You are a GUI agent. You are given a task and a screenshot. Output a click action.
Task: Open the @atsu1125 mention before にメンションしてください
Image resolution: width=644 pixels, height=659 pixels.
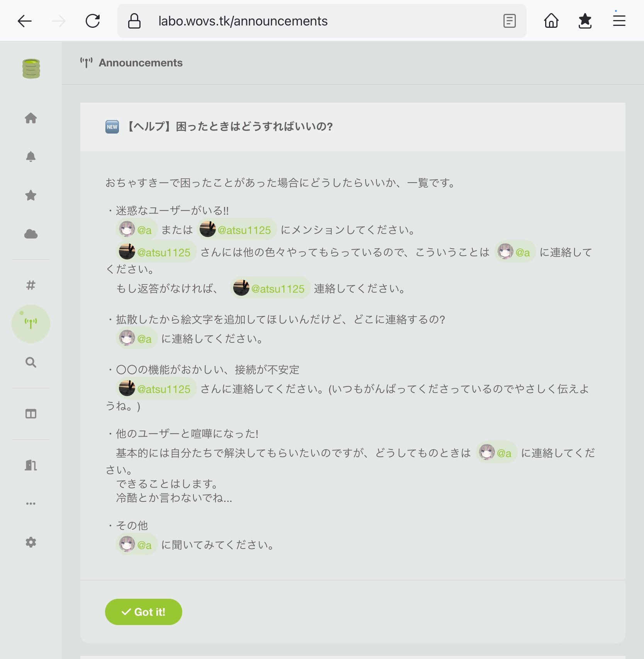click(x=237, y=230)
